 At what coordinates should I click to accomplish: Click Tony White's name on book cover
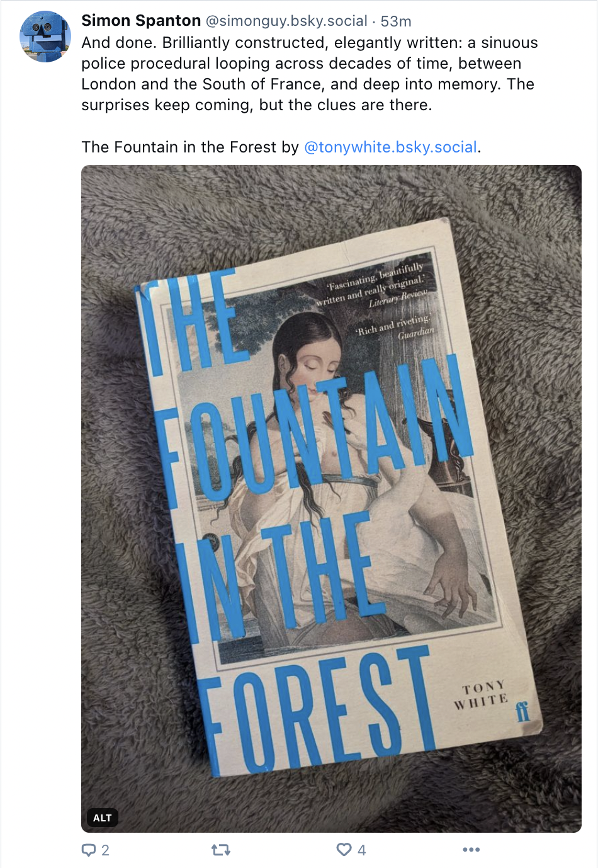(x=482, y=694)
